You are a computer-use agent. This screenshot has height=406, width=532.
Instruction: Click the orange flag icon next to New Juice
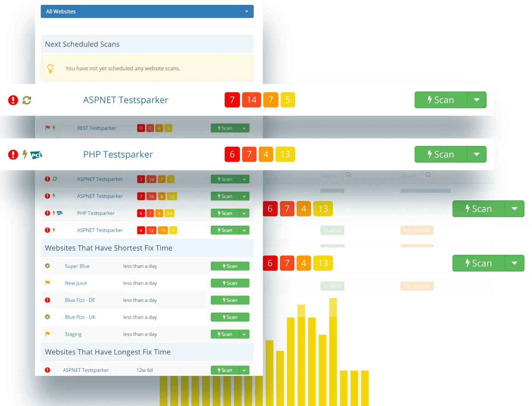click(x=48, y=283)
